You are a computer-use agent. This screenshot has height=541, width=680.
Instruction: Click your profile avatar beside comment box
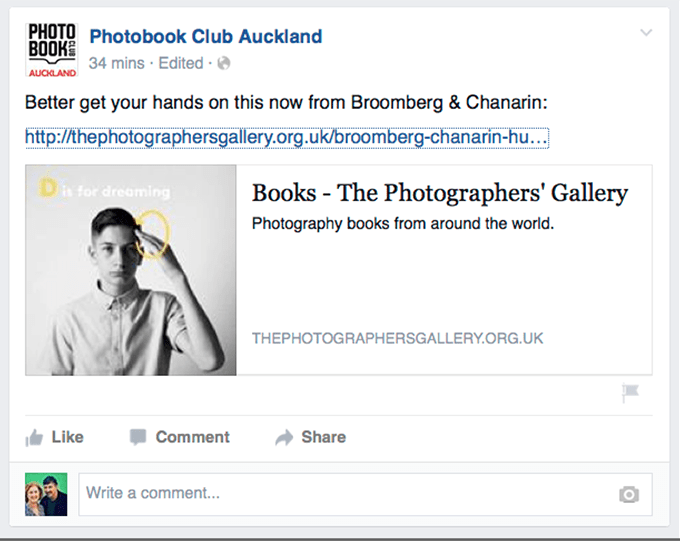coord(46,494)
